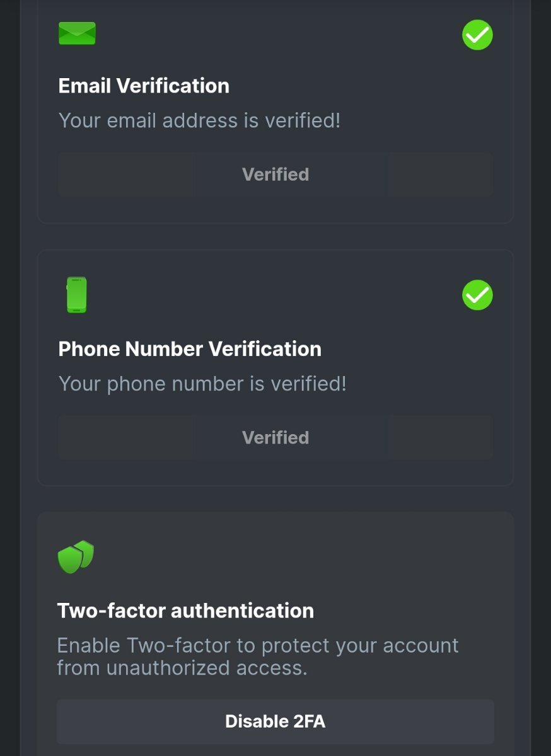Click the gap between Email and Phone cards

[275, 237]
